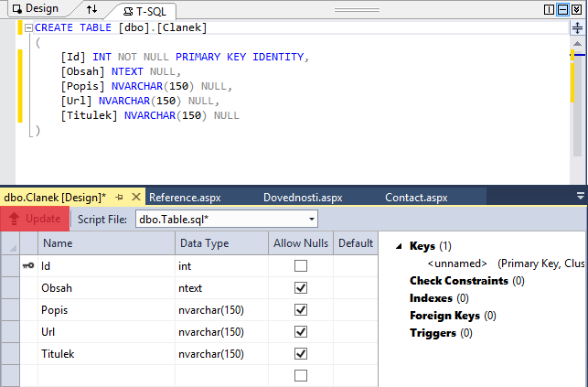Select Indexes (0)

439,298
